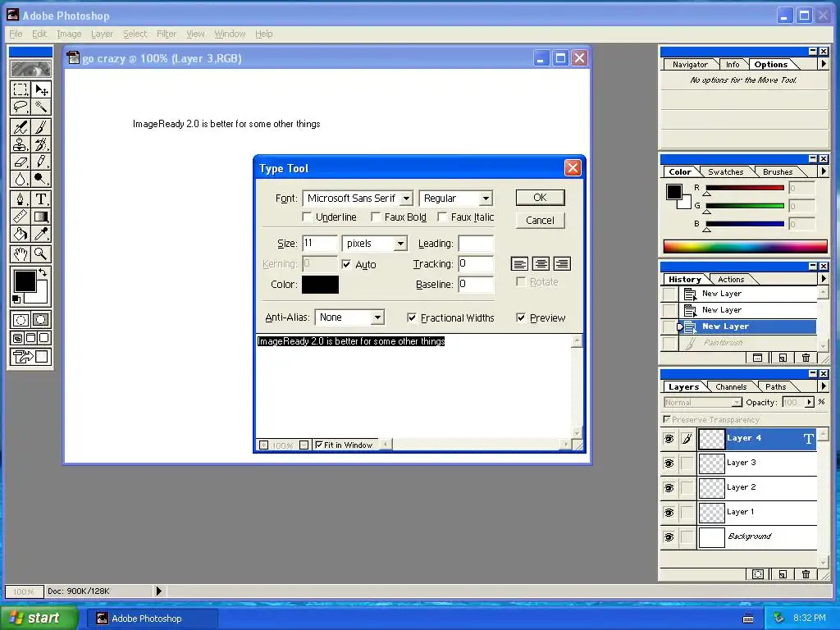Open the Filter menu
The image size is (840, 630).
tap(166, 34)
